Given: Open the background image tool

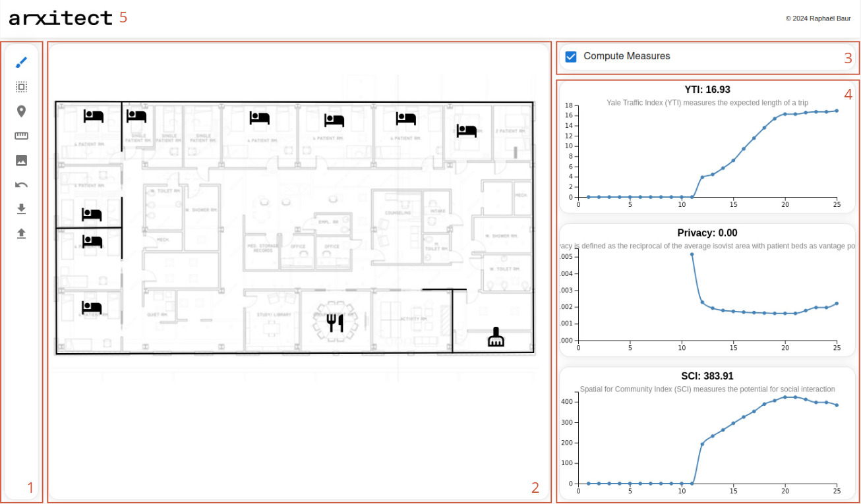Looking at the screenshot, I should pos(21,160).
